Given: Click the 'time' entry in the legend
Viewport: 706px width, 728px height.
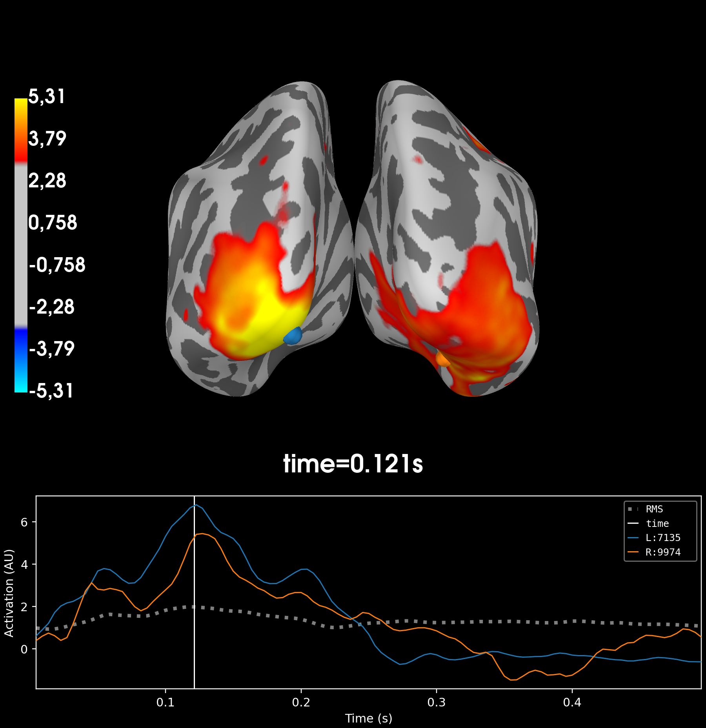Looking at the screenshot, I should 657,524.
